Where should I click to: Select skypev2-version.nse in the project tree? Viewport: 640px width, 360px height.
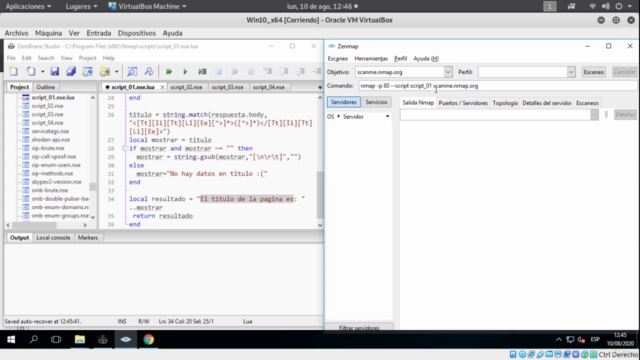point(56,182)
